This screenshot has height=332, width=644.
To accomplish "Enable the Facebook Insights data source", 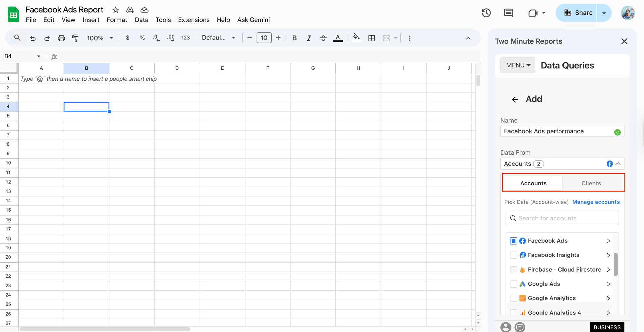I will coord(513,255).
